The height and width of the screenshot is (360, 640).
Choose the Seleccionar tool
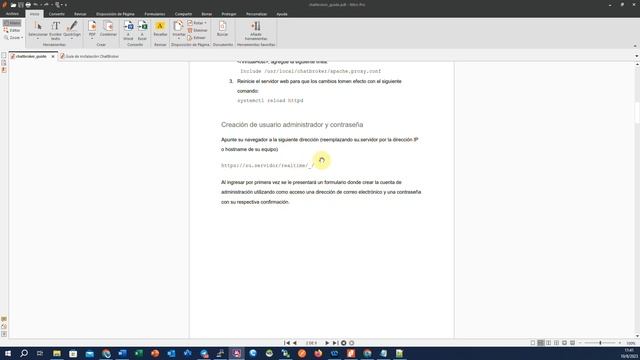click(38, 30)
